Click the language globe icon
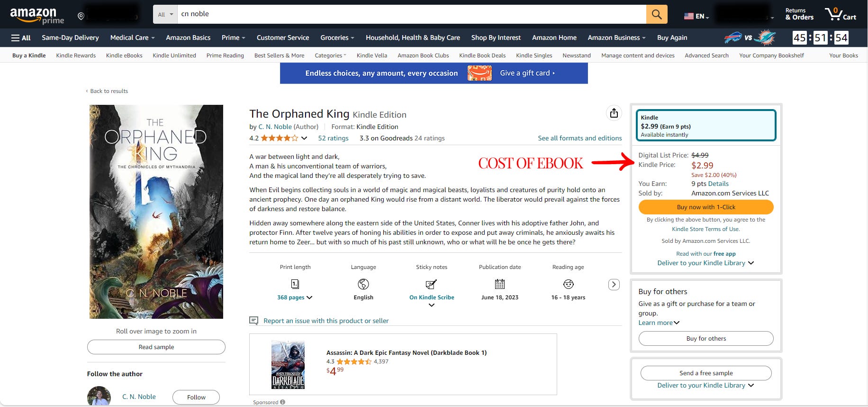 363,284
